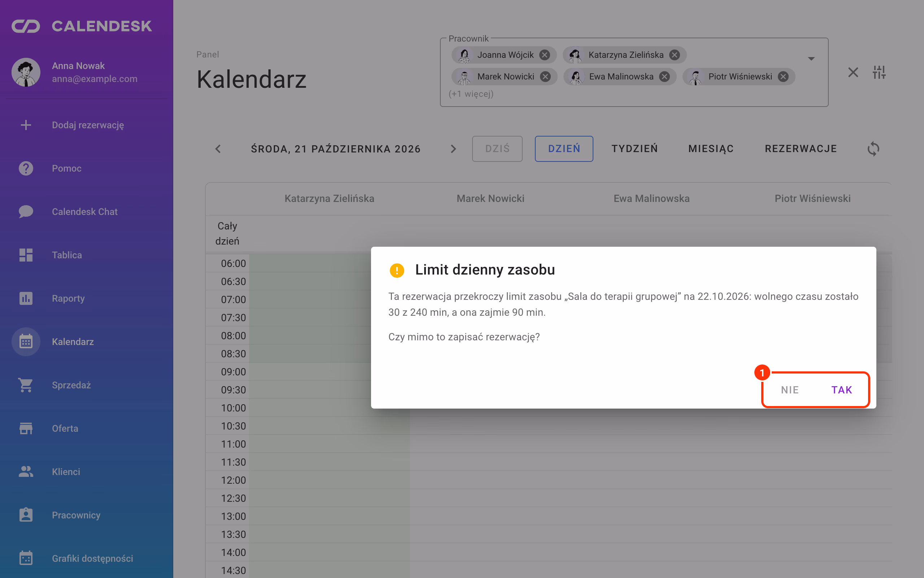Remove the Joanna Wójcik chip

pos(544,55)
